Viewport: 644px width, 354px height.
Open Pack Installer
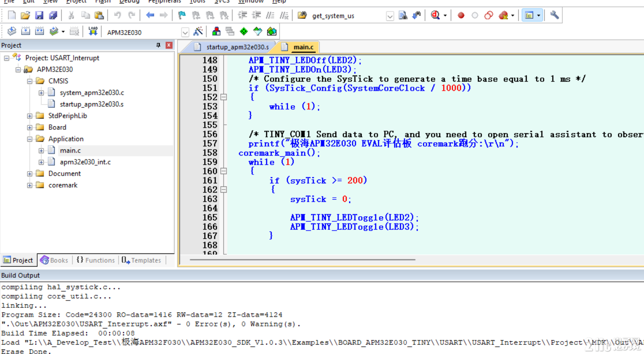[272, 32]
